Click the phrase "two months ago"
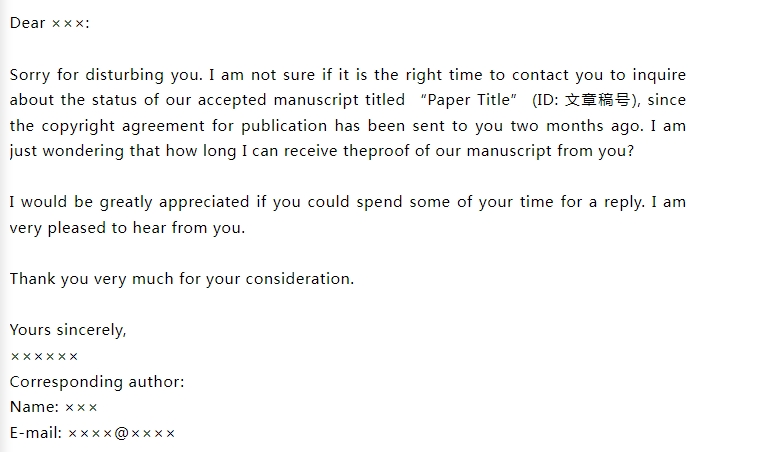759x452 pixels. point(577,126)
